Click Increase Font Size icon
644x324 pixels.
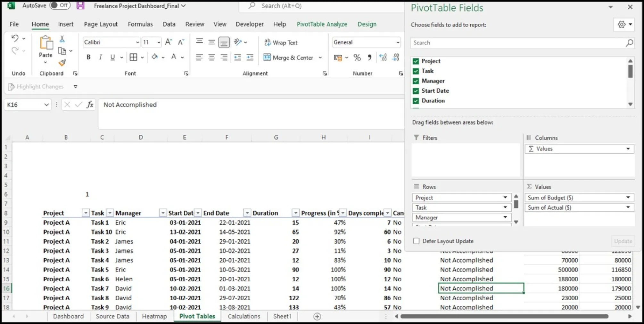coord(169,42)
